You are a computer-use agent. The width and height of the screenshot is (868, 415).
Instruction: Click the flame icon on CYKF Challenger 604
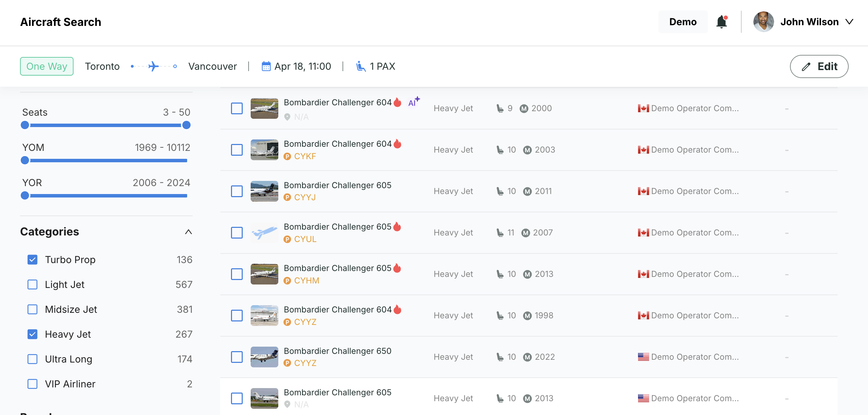(x=397, y=144)
